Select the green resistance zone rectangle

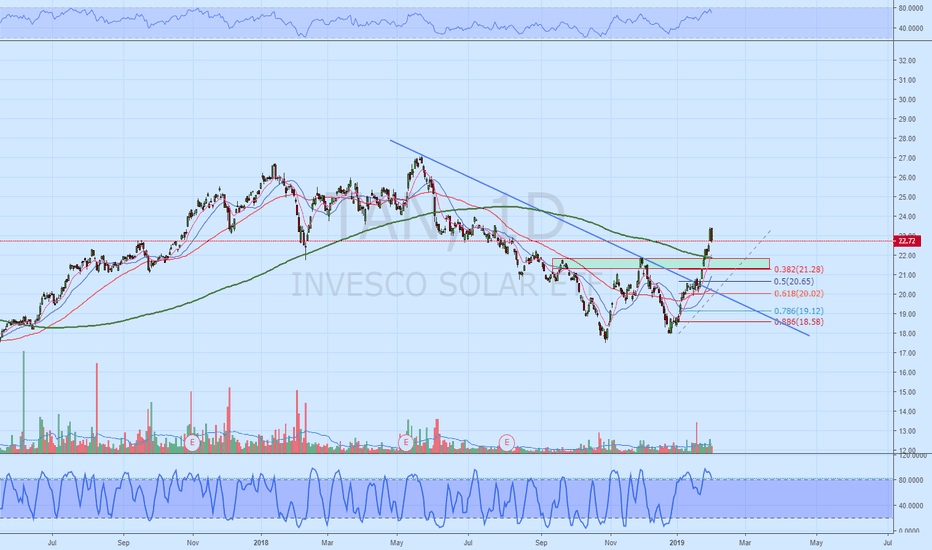tap(660, 263)
